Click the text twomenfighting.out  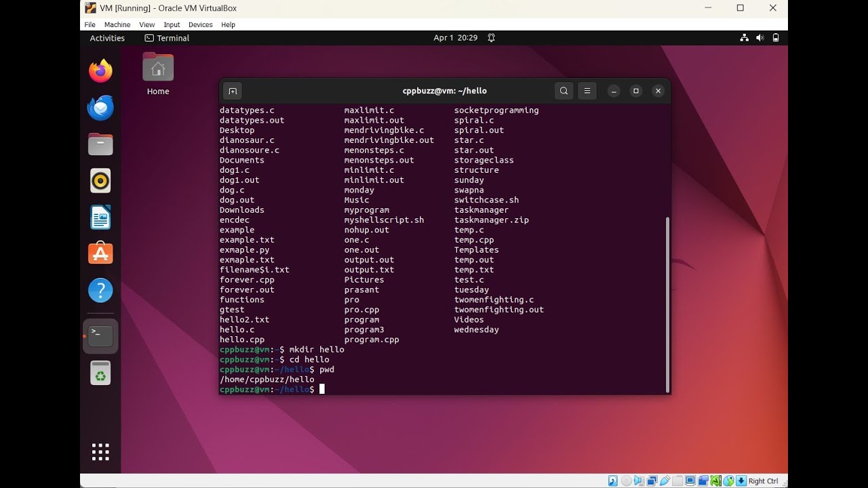coord(499,310)
